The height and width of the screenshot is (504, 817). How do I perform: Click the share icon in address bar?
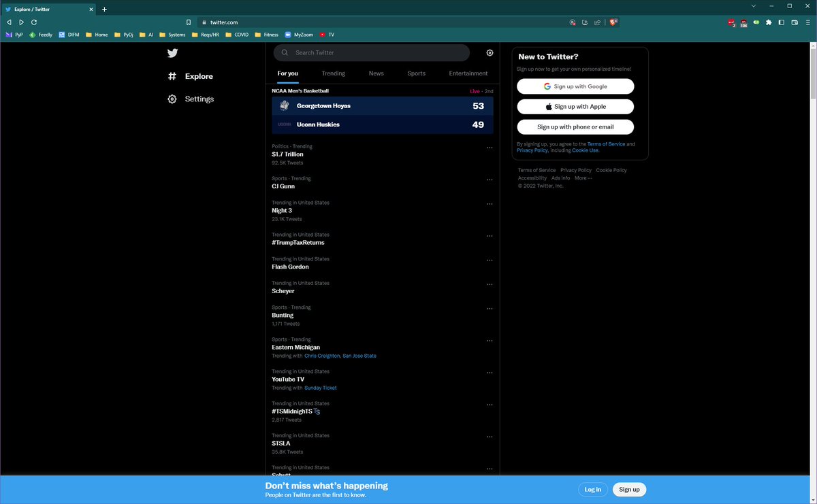pos(597,22)
